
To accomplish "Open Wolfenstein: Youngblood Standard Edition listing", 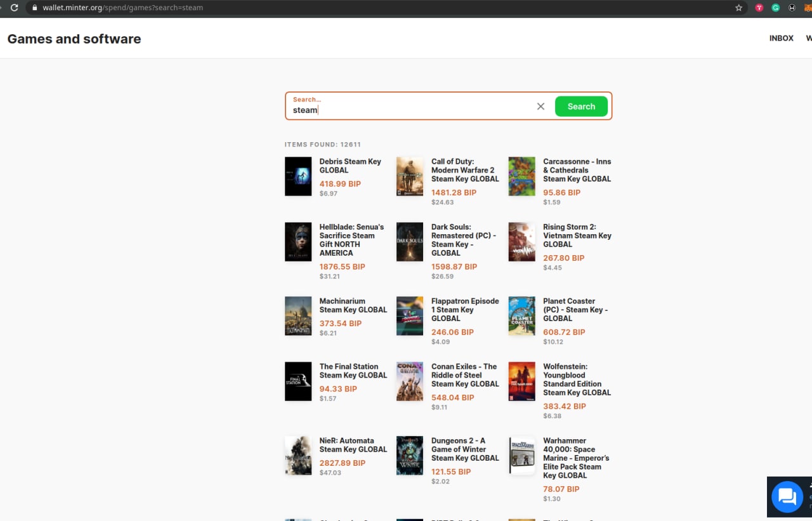I will click(577, 379).
